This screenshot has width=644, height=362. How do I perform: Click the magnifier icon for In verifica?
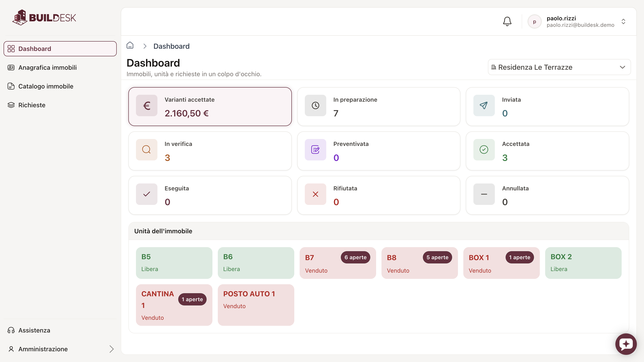point(146,150)
